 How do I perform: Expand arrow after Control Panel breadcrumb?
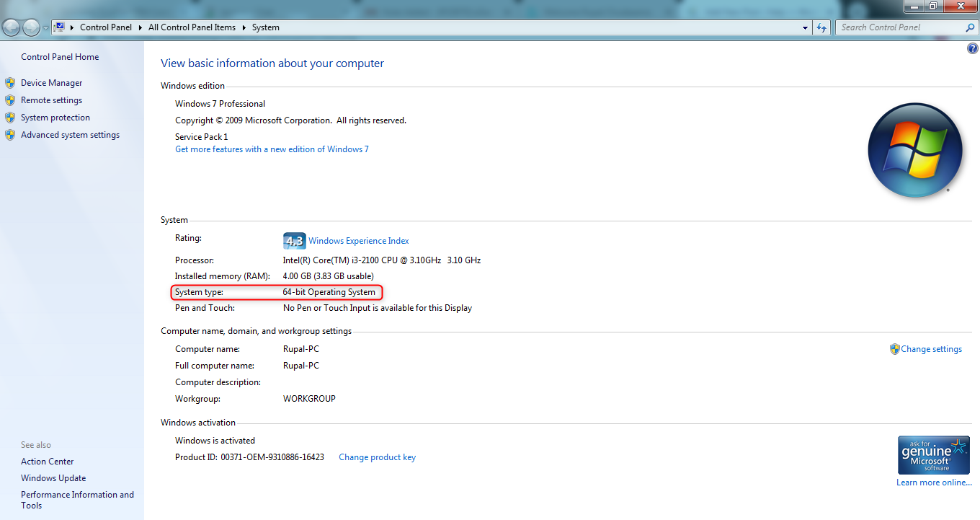coord(141,27)
